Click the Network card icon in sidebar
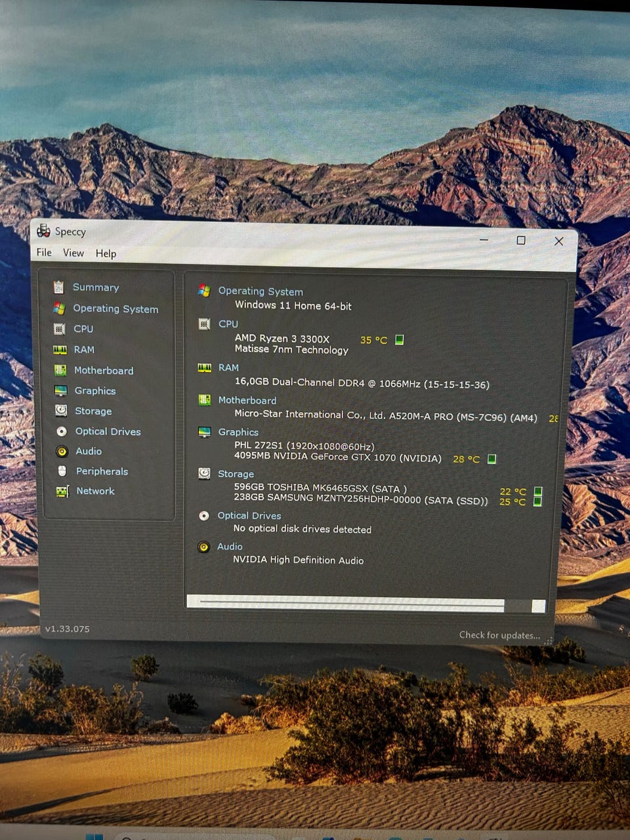 coord(62,491)
